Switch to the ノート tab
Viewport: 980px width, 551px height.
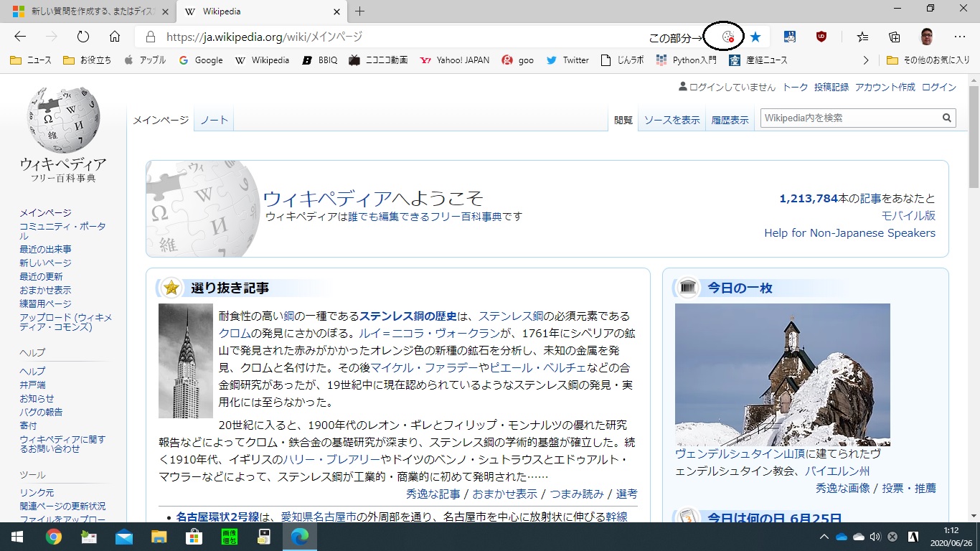click(215, 120)
